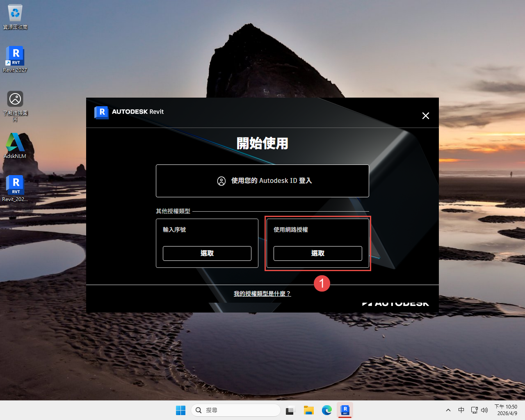Open File Explorer from the taskbar
Screen dimensions: 525x420
click(309, 410)
